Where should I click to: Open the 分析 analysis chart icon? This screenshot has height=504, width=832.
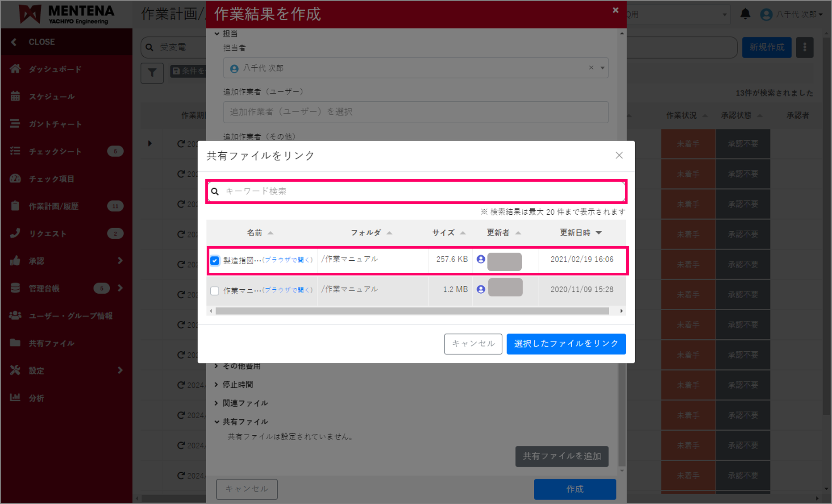pyautogui.click(x=15, y=398)
